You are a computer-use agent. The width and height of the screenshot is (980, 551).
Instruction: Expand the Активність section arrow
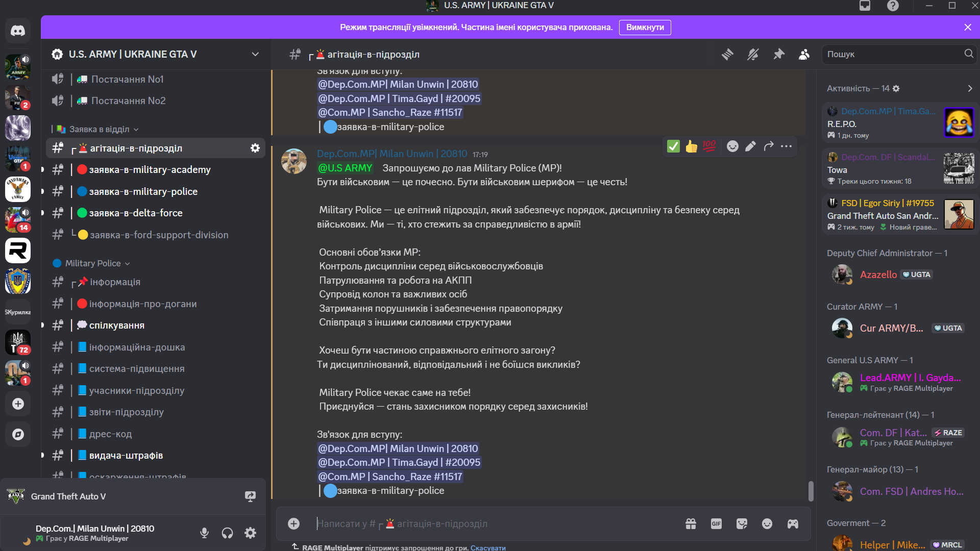970,88
